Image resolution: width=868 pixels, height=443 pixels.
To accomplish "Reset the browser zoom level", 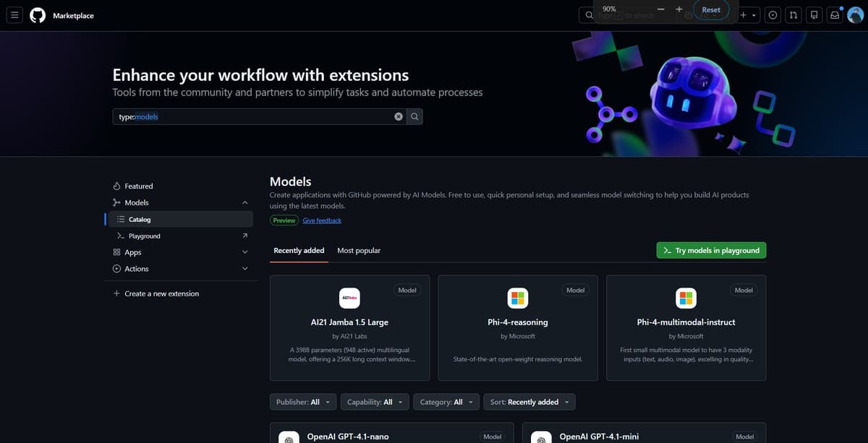I will (x=711, y=10).
